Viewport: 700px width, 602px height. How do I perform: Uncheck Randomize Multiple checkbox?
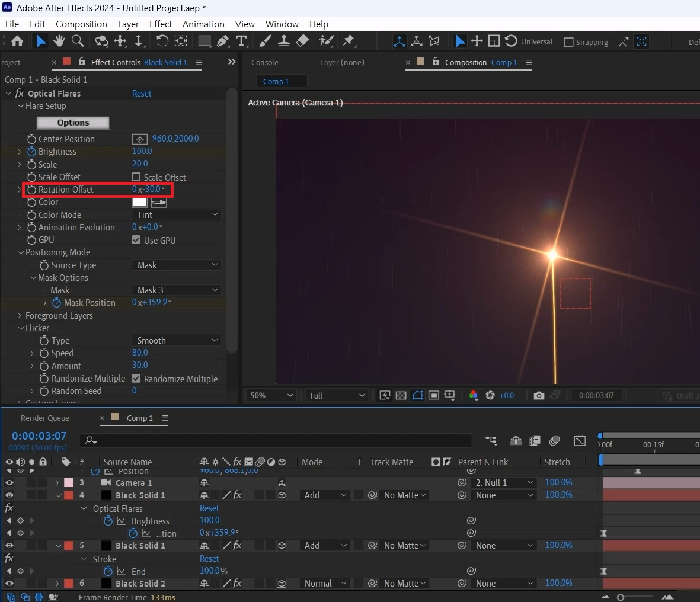point(136,379)
